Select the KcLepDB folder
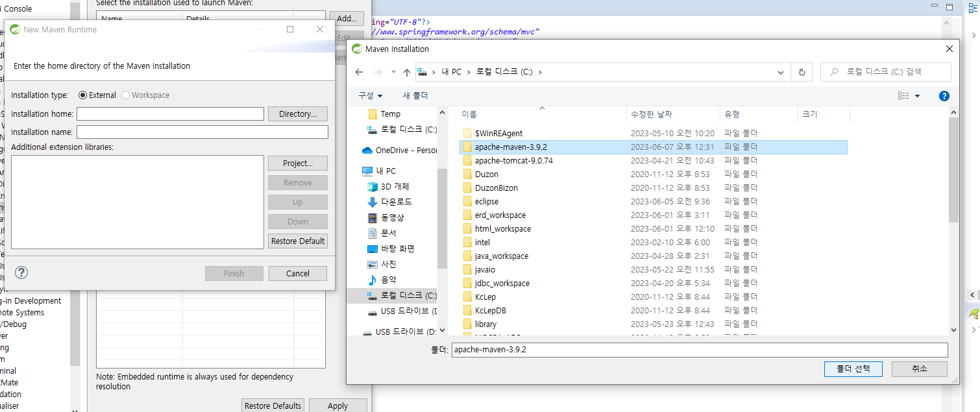 tap(490, 310)
